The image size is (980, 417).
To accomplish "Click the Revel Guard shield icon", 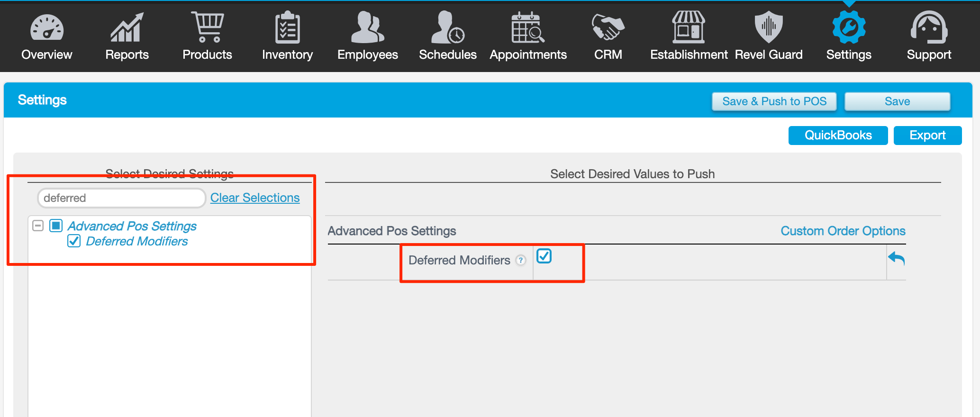I will click(768, 27).
